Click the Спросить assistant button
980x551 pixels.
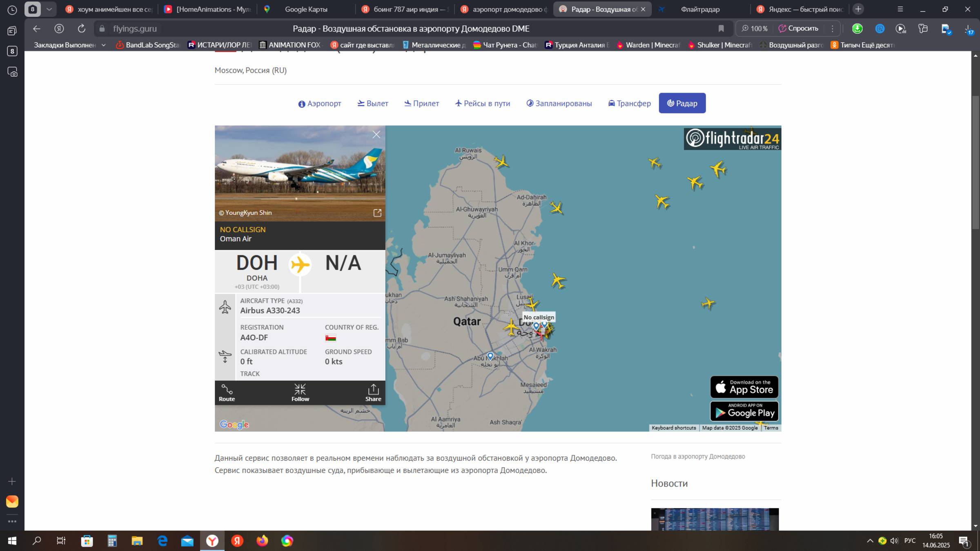coord(798,29)
